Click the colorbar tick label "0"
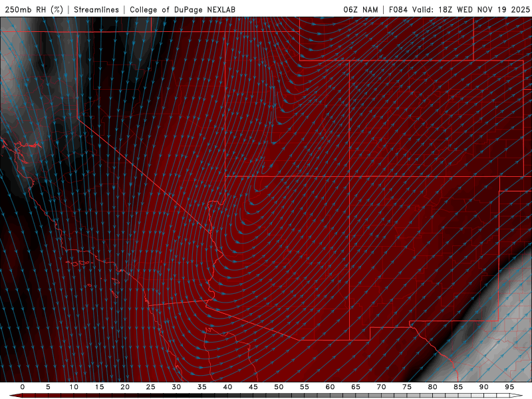The height and width of the screenshot is (399, 532). click(x=23, y=387)
